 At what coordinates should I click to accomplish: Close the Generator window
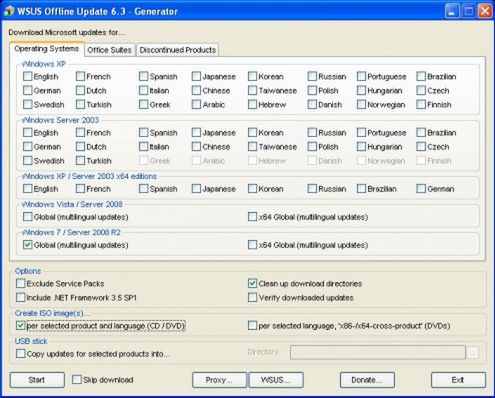485,11
